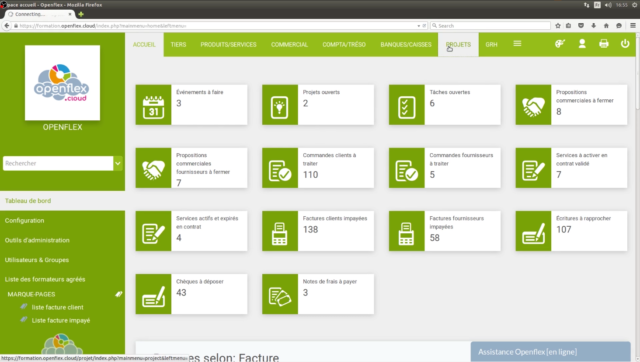Open Liste des formateurs agréés link
Viewport: 640px width, 362px height.
45,280
